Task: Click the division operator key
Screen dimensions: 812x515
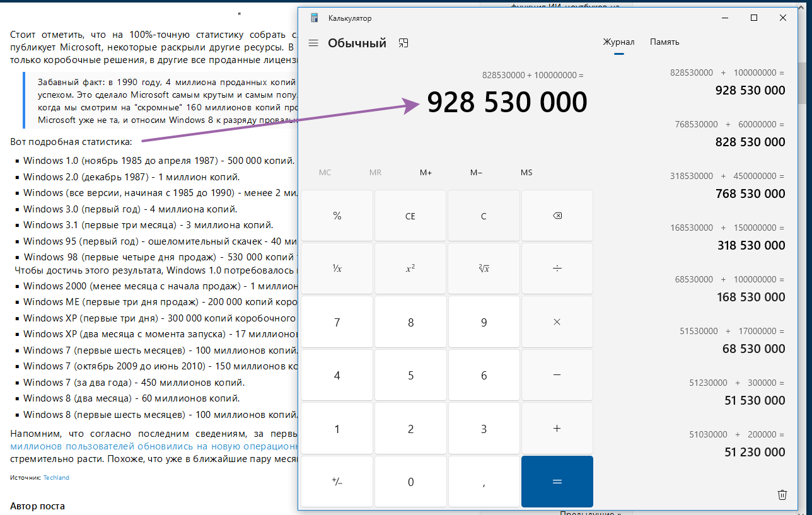Action: coord(557,269)
